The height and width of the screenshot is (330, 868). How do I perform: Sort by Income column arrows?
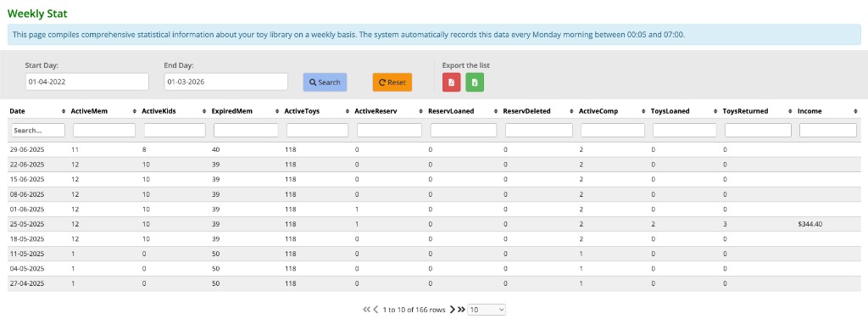[x=856, y=111]
